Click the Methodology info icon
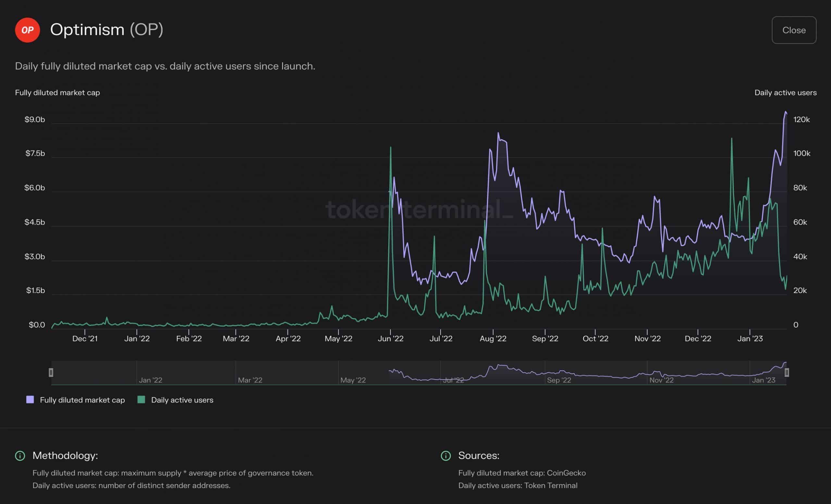 20,456
